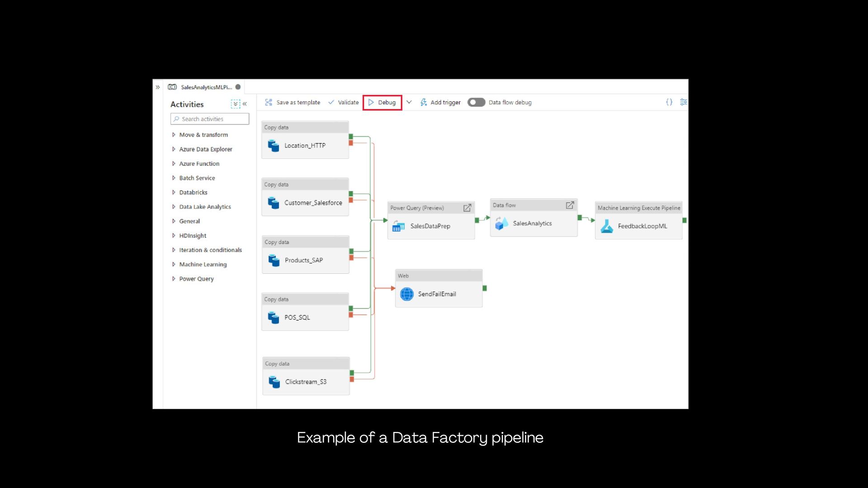Click the Save as template icon
The image size is (868, 488).
coord(269,103)
